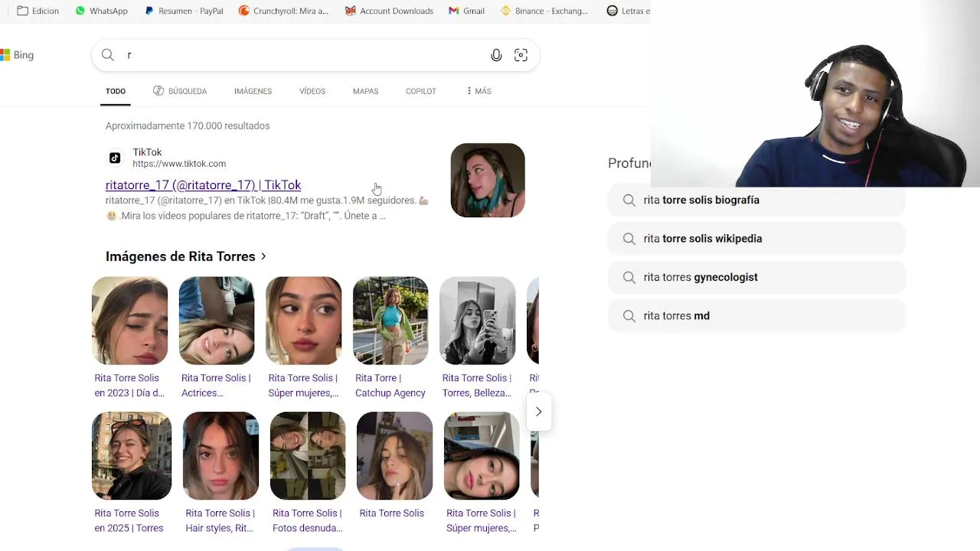
Task: Click into the Bing search input field
Action: tap(306, 55)
